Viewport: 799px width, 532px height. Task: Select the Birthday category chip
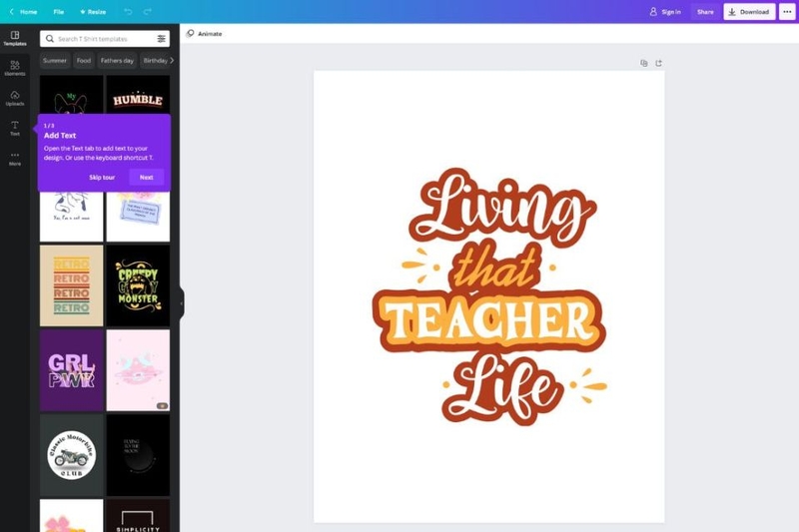pos(156,61)
